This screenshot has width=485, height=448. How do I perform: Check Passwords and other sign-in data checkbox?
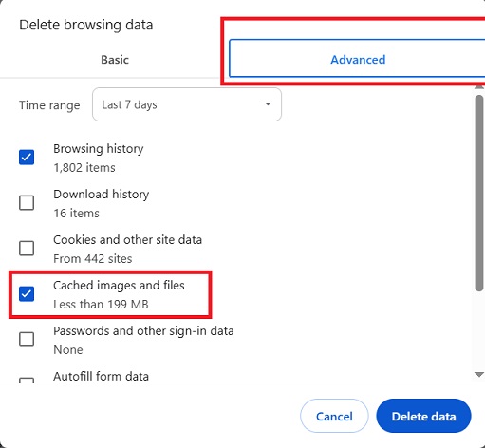pos(27,339)
